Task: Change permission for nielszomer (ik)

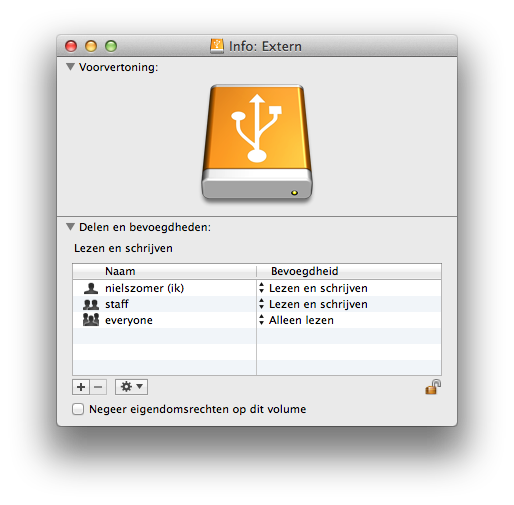Action: click(313, 288)
